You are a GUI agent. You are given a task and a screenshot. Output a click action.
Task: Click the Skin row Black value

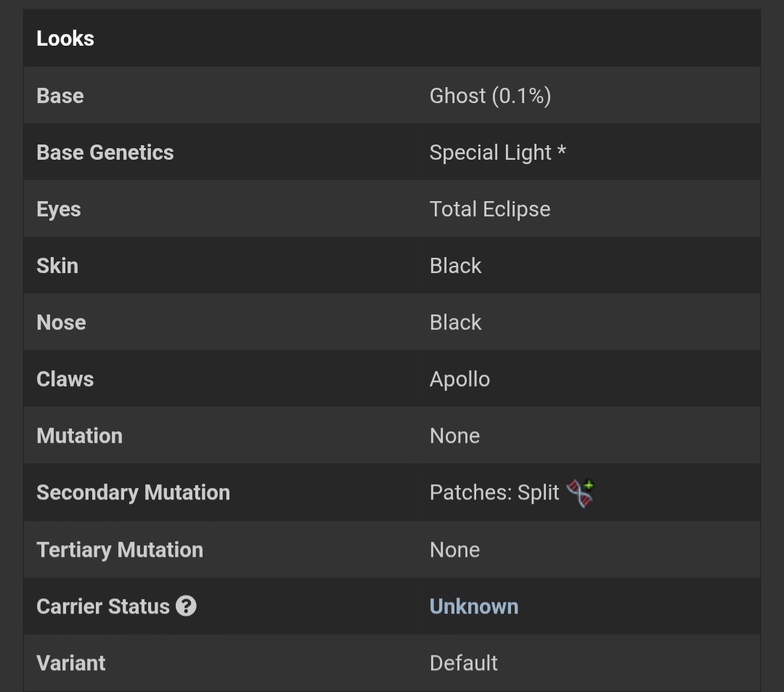coord(455,266)
